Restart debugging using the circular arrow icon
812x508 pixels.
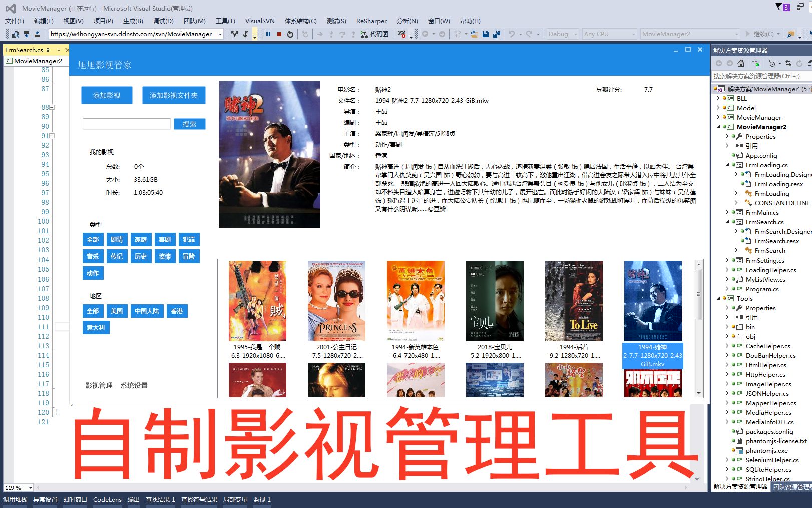point(290,34)
